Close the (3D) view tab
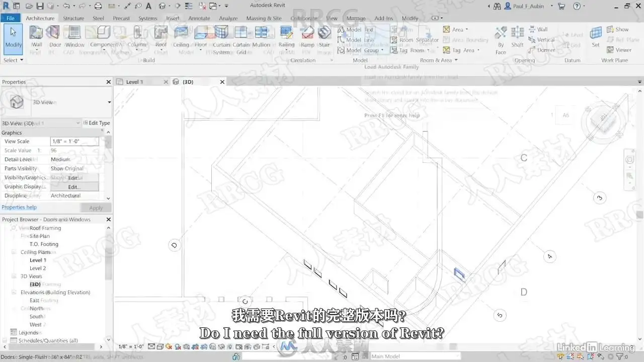Screen dimensions: 644x362 pos(222,81)
